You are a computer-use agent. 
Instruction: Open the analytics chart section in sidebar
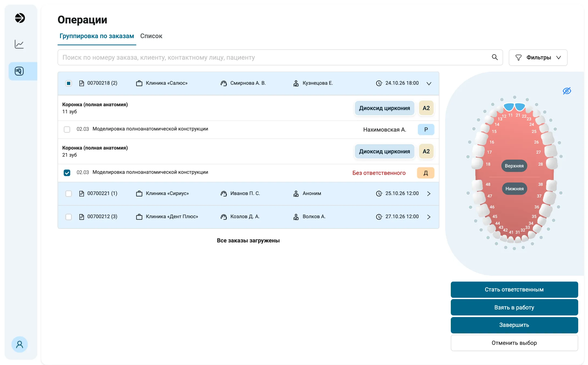pyautogui.click(x=19, y=44)
